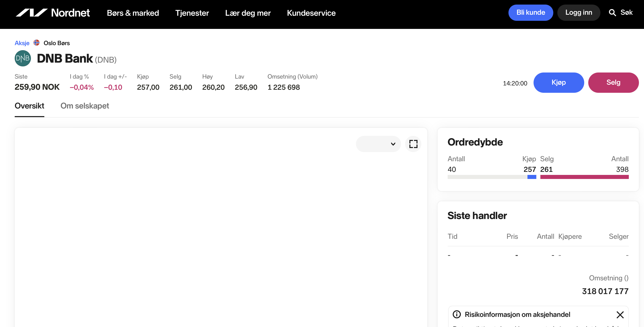Close the Risikoinformasjon notice
The width and height of the screenshot is (644, 327).
point(620,315)
